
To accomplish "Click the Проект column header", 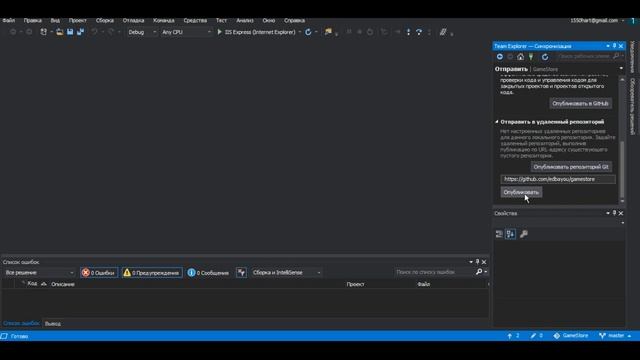I will point(355,284).
